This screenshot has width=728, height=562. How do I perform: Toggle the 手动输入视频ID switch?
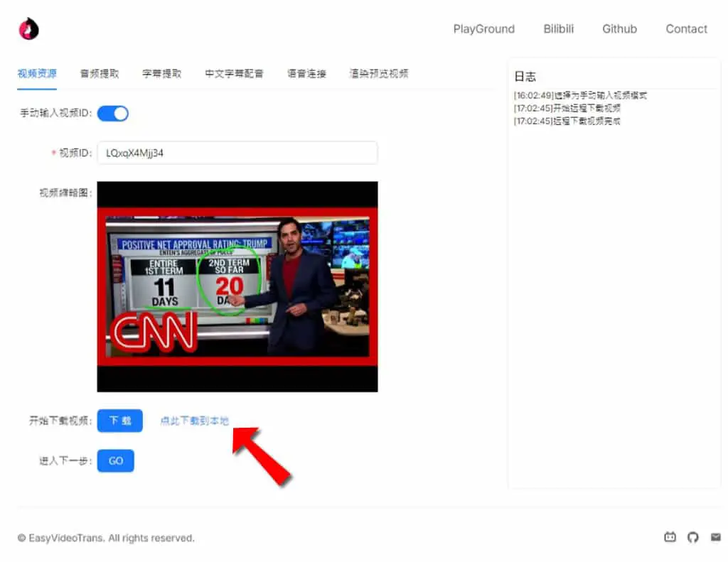[x=113, y=113]
